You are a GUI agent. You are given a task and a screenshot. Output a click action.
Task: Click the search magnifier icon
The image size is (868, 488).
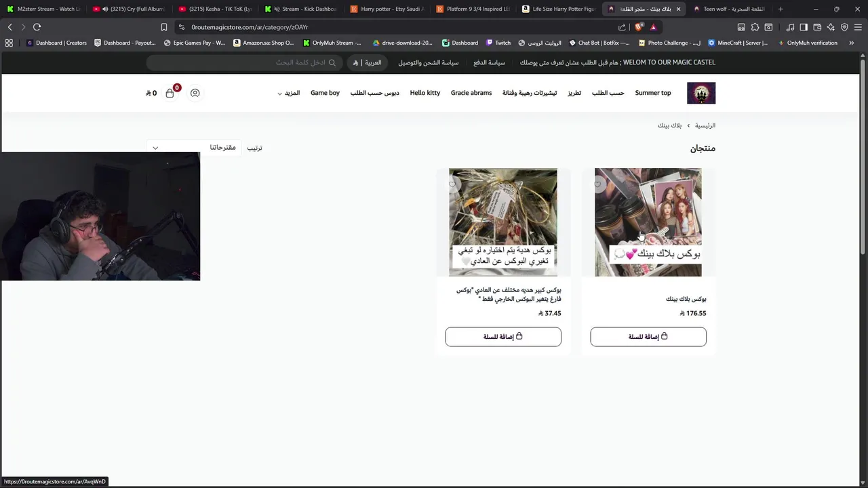[332, 62]
